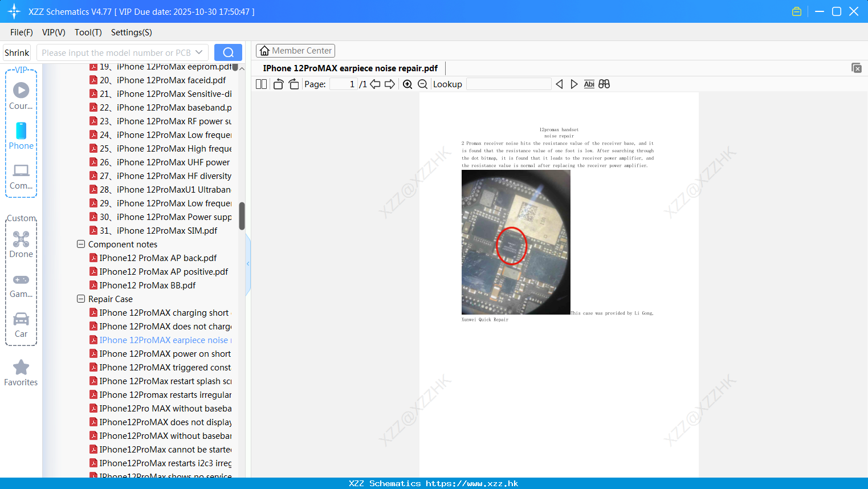Open 24 iPhone 12ProMax Low frequency file
This screenshot has height=489, width=868.
[161, 135]
